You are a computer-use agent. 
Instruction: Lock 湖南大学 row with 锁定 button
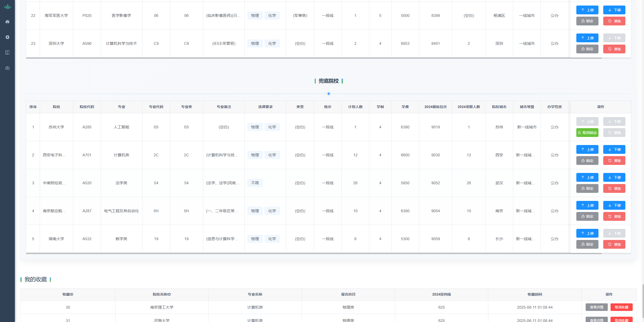point(587,244)
